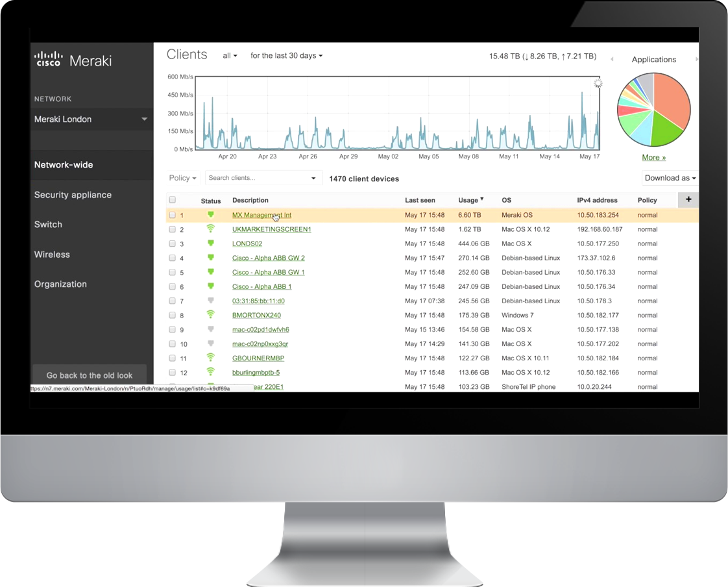
Task: Click wireless status icon for UKMARKETINGSCREEN1
Action: coord(211,229)
